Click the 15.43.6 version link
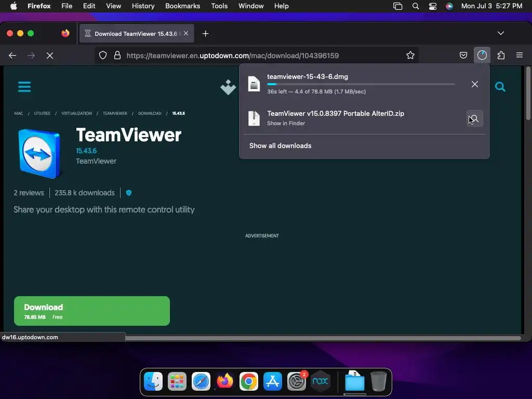The height and width of the screenshot is (399, 532). click(86, 151)
